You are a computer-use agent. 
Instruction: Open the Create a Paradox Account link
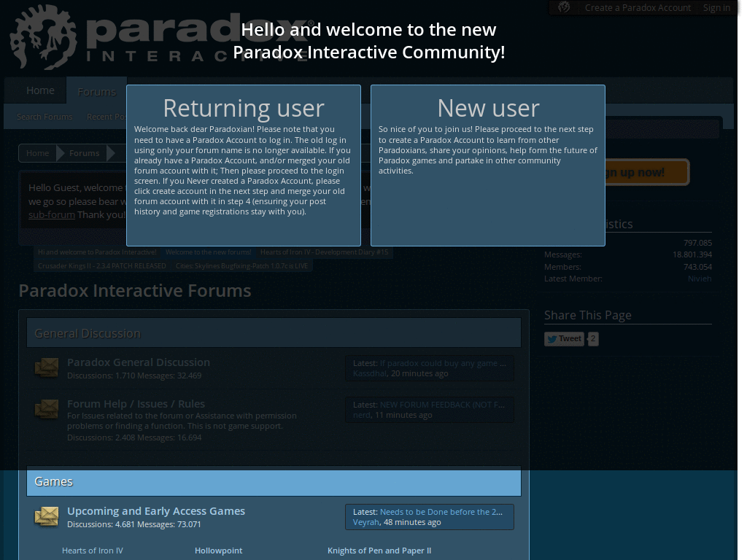click(x=638, y=7)
